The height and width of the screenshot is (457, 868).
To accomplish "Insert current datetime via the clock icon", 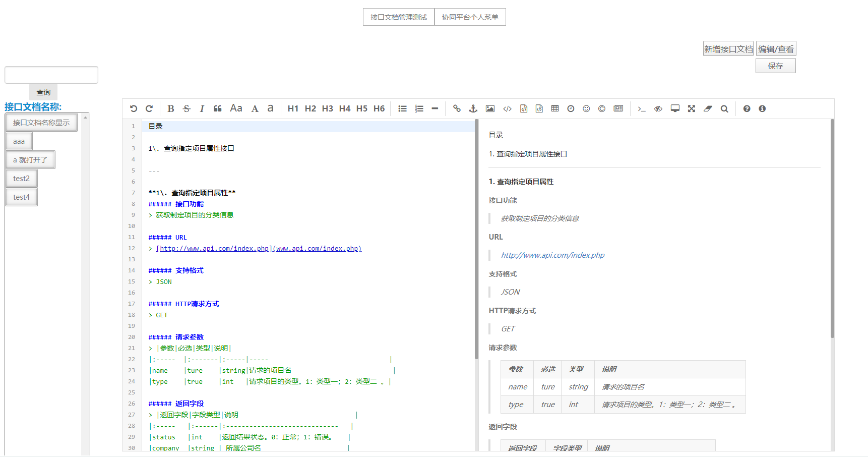I will tap(570, 108).
